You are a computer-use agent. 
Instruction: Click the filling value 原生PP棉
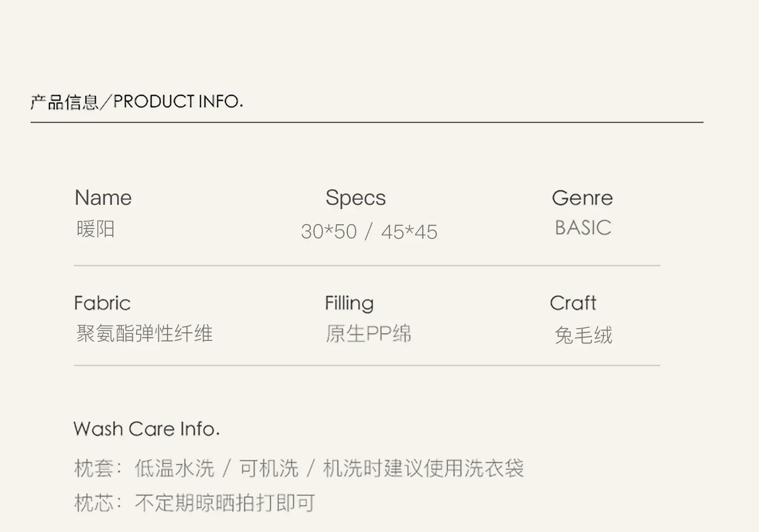368,333
